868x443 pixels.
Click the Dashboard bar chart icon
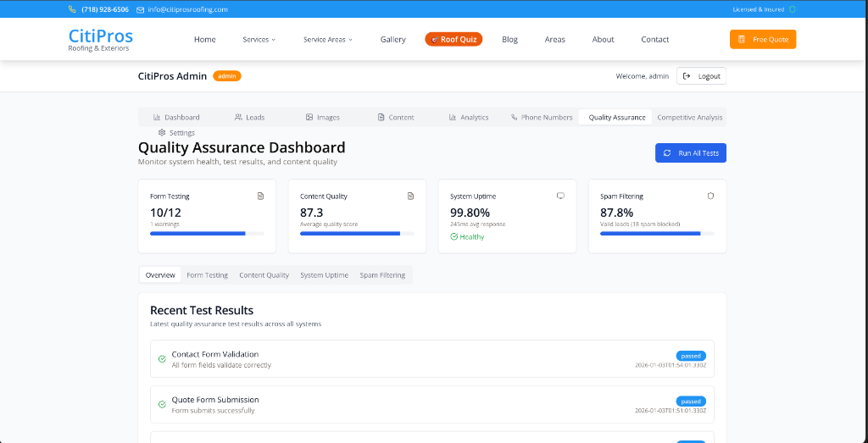pyautogui.click(x=157, y=117)
